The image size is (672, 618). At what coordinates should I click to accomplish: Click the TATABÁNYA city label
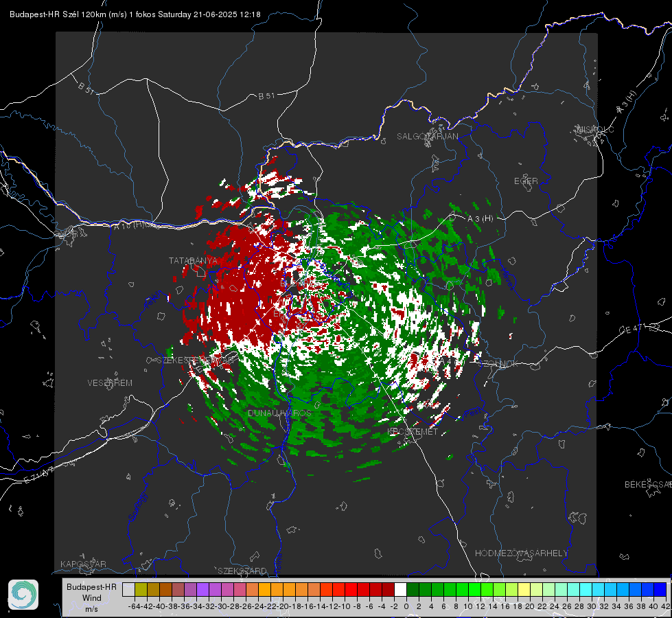193,261
